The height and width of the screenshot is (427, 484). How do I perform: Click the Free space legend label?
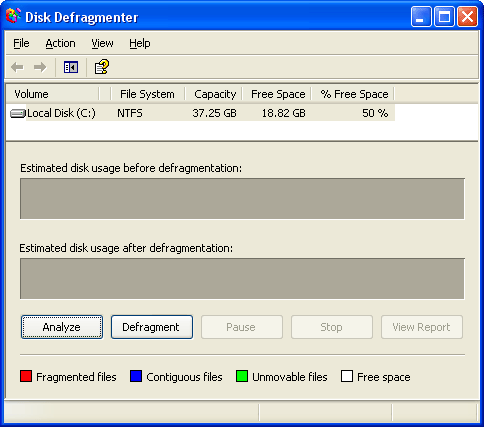point(384,377)
